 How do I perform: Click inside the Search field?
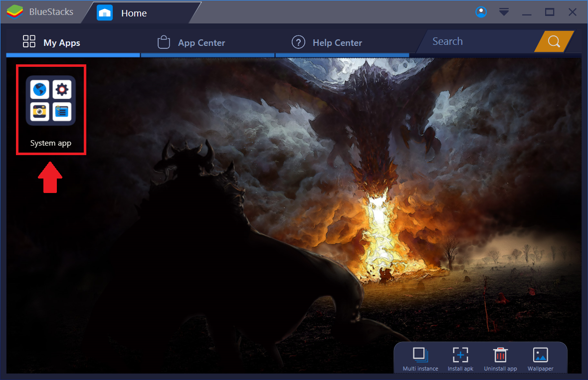coord(478,41)
